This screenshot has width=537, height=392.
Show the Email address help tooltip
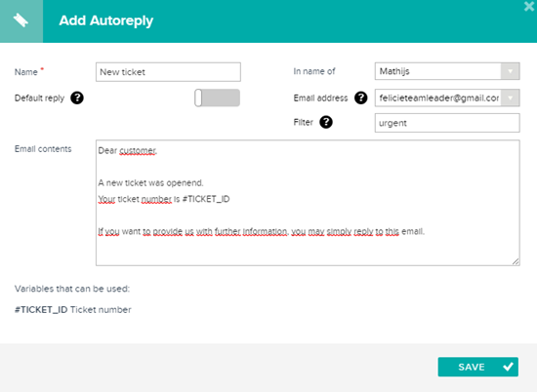click(x=360, y=98)
